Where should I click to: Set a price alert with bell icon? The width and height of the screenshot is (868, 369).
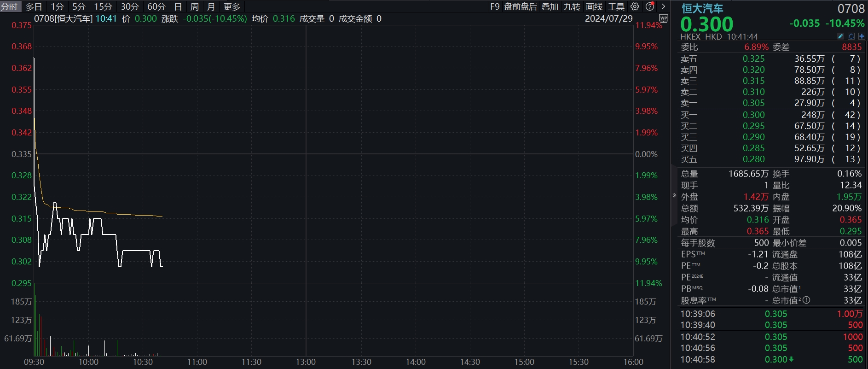[x=851, y=36]
